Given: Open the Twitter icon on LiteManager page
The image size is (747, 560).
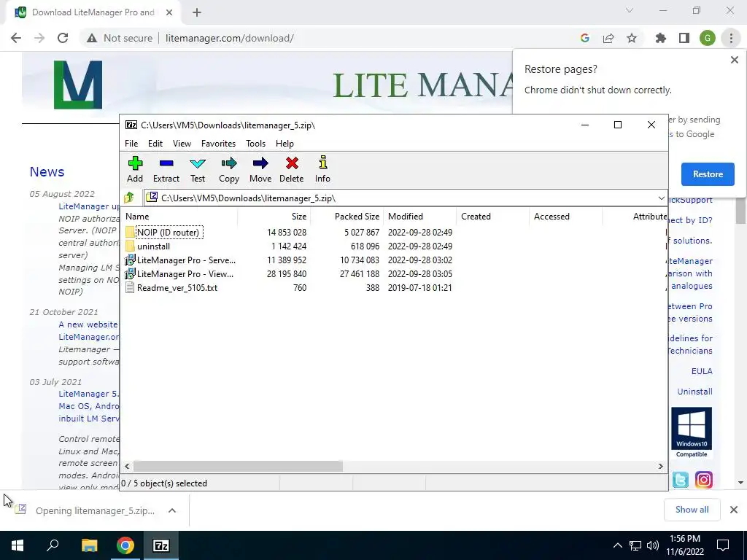Looking at the screenshot, I should click(681, 480).
